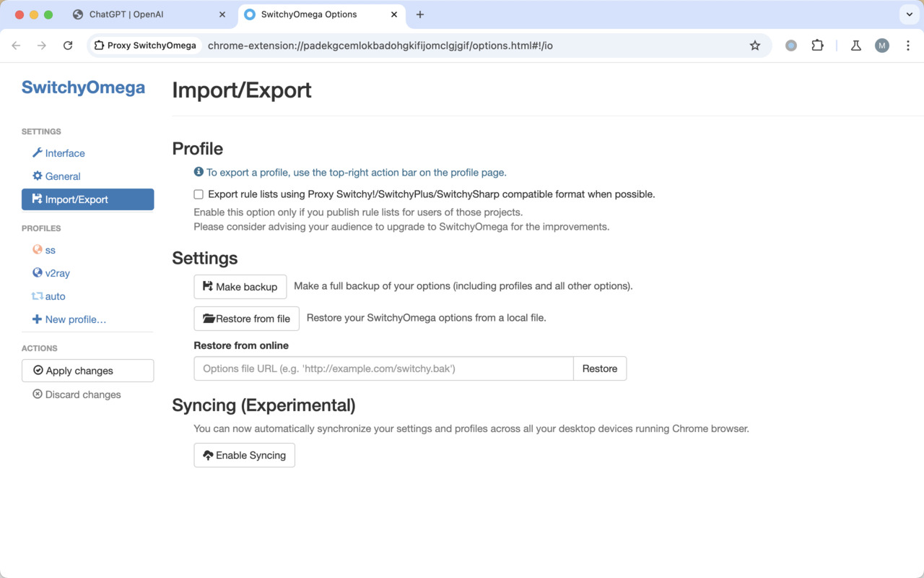The image size is (924, 578).
Task: Select the SwitchyOmega Options tab
Action: pyautogui.click(x=322, y=14)
